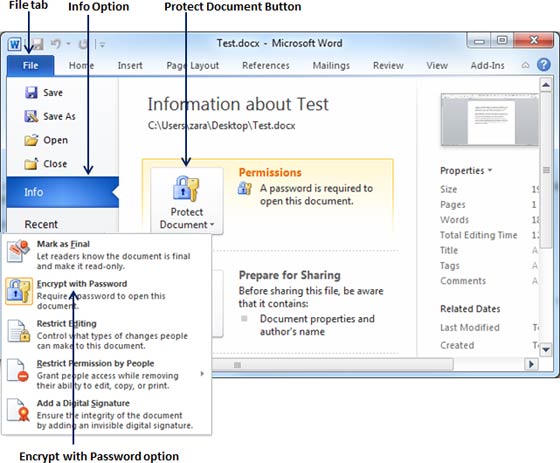The width and height of the screenshot is (560, 463).
Task: Click the Comments property label
Action: pos(463,281)
